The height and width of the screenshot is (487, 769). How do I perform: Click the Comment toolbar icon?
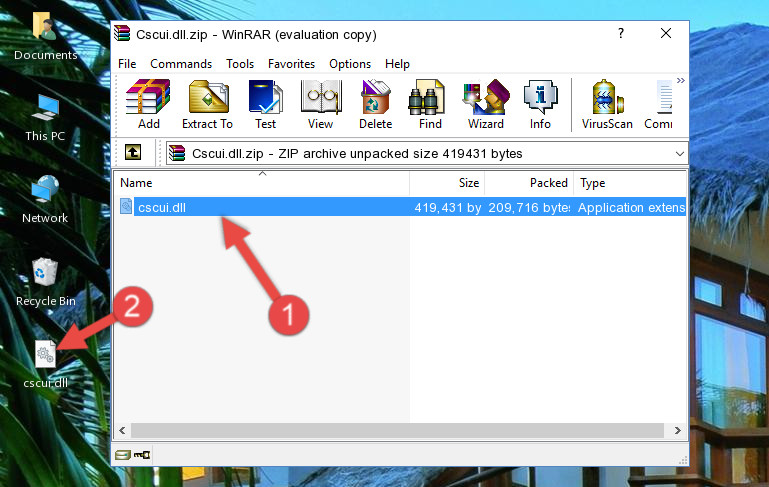pyautogui.click(x=659, y=104)
